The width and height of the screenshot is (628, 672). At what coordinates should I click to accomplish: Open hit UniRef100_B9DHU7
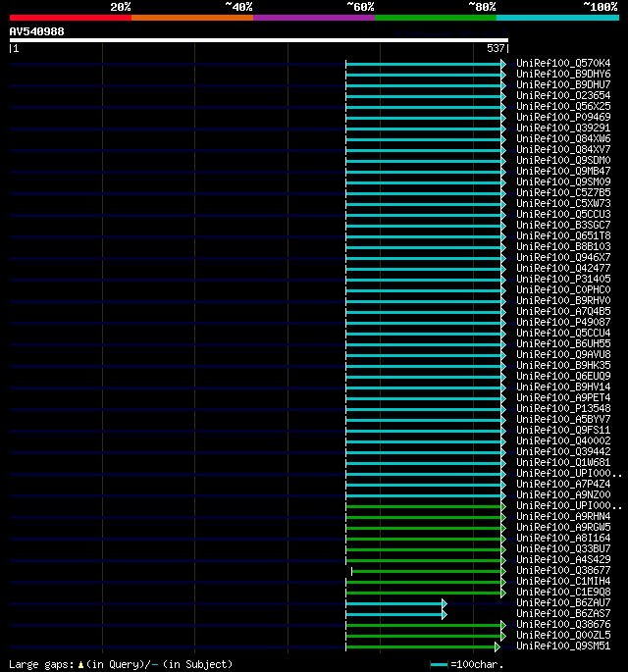[563, 84]
